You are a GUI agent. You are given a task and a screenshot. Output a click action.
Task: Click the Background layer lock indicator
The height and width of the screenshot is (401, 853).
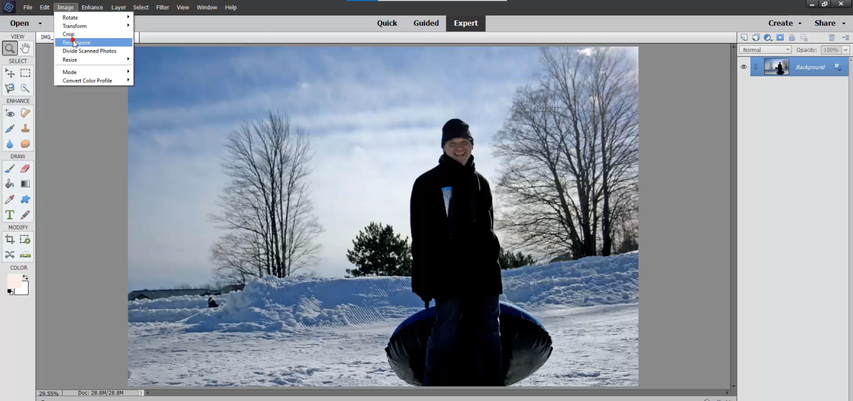pyautogui.click(x=837, y=66)
